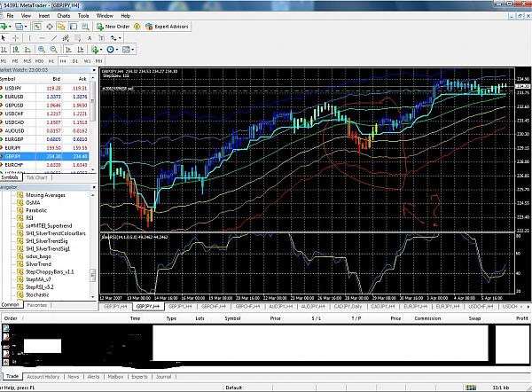The image size is (532, 392).
Task: Toggle the Expert Advisors button
Action: [x=167, y=27]
